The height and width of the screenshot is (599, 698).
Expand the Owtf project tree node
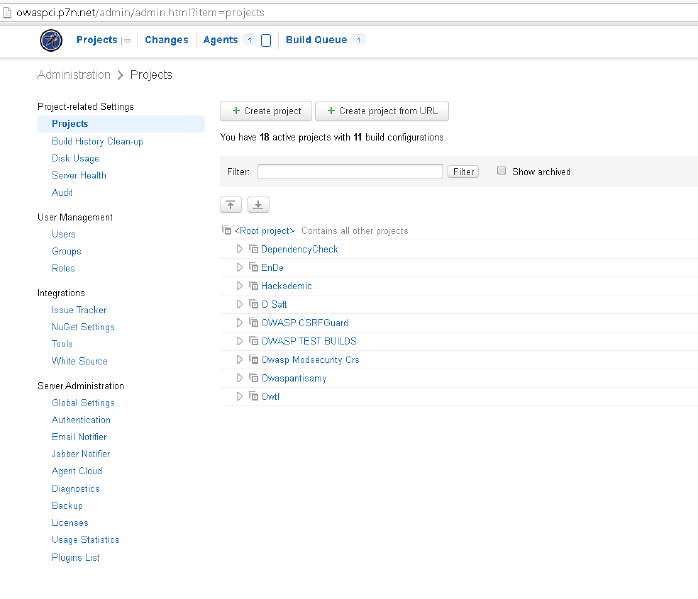tap(240, 397)
